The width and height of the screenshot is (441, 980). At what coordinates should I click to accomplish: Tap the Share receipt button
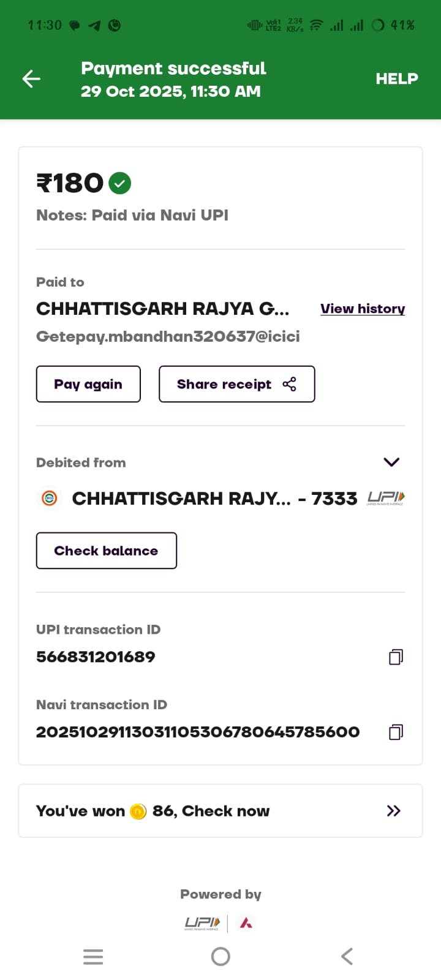(236, 384)
